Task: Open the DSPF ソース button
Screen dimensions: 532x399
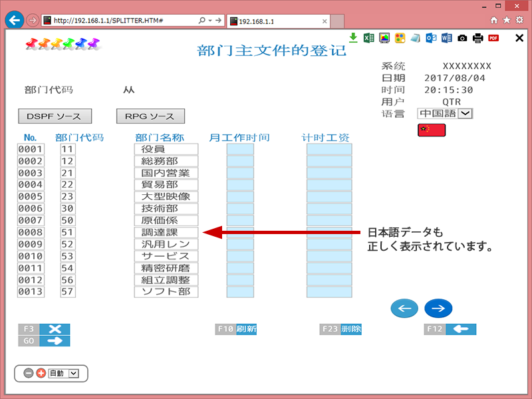Action: 55,116
